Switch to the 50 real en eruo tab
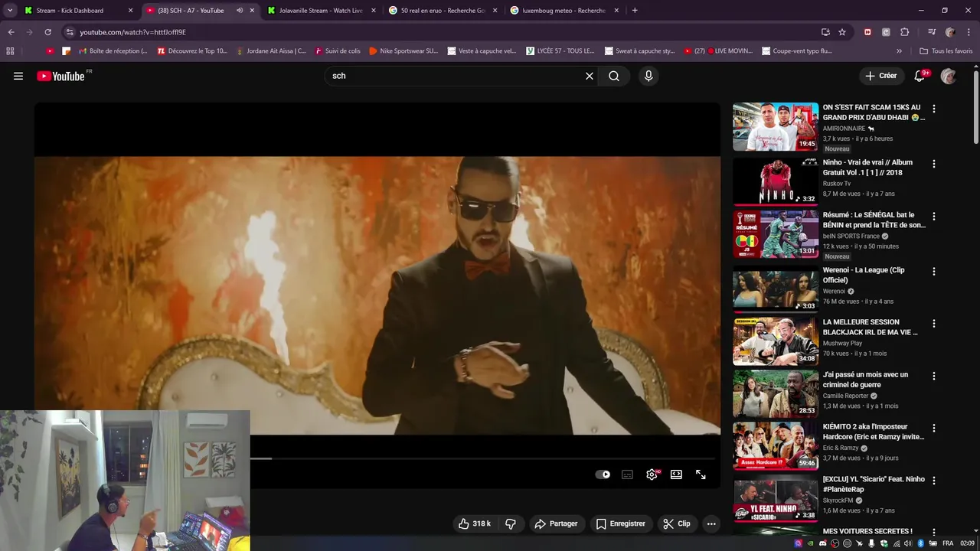The width and height of the screenshot is (980, 551). tap(443, 11)
